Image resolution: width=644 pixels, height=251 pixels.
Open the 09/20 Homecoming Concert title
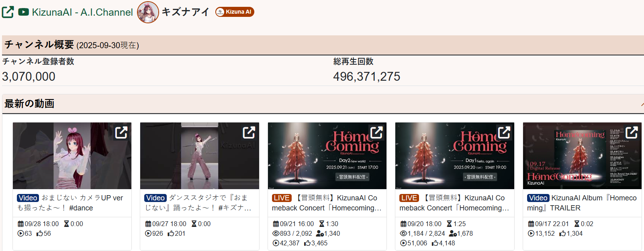(x=454, y=203)
